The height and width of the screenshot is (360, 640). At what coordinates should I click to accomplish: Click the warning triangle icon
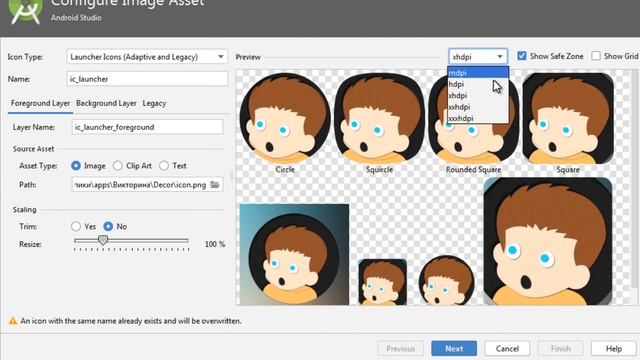[x=13, y=321]
